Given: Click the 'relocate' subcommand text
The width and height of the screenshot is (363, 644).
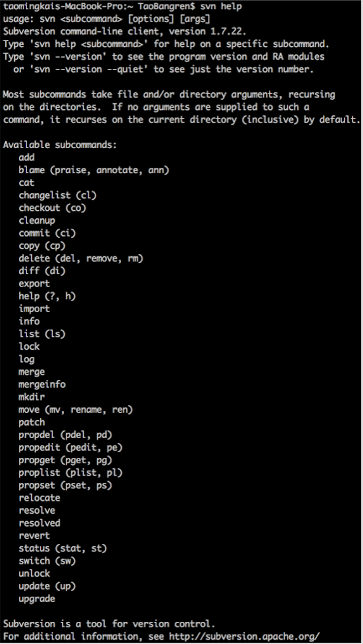Looking at the screenshot, I should [x=39, y=498].
